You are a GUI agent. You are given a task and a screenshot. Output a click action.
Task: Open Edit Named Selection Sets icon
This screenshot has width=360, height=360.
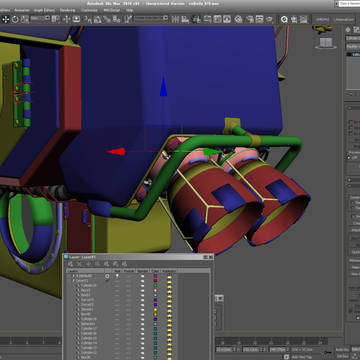point(128,19)
